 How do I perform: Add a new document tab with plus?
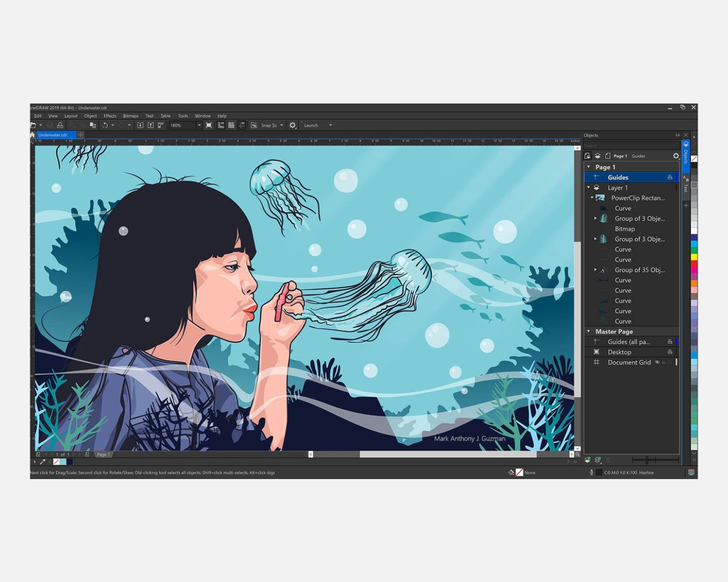[80, 135]
